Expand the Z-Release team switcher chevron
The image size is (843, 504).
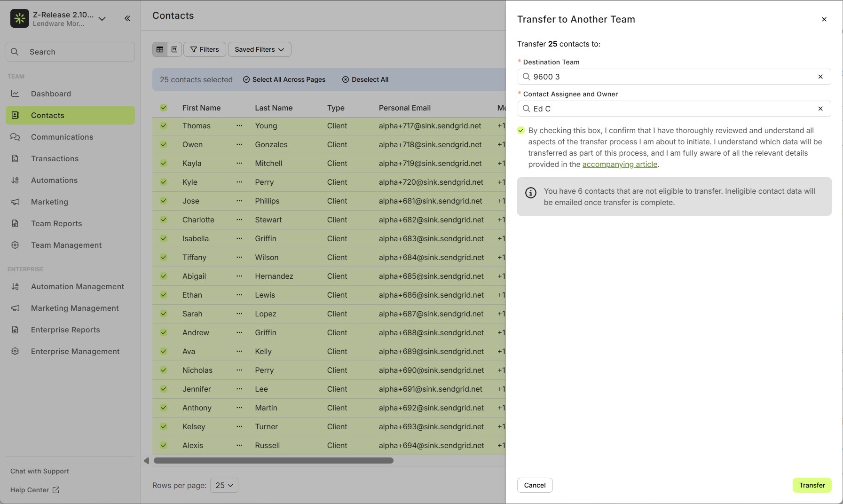pyautogui.click(x=102, y=19)
